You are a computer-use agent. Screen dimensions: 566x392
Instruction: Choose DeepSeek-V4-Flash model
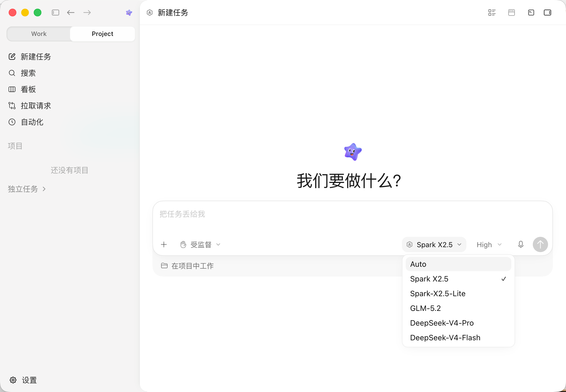tap(458, 338)
